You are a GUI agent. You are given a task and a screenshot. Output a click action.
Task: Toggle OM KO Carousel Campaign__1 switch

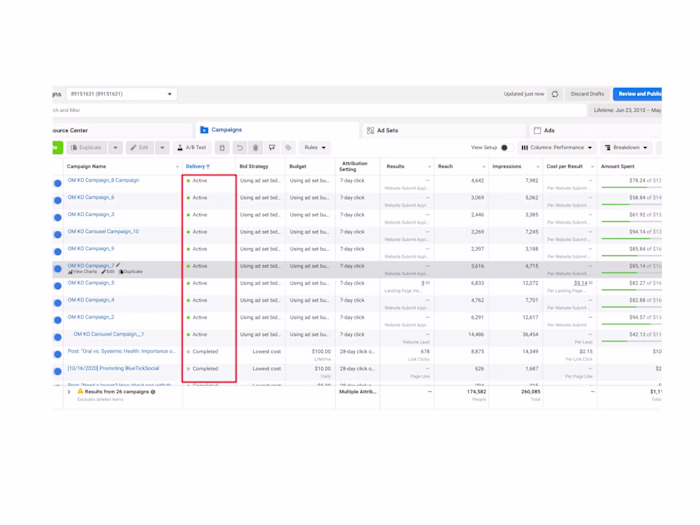[58, 337]
